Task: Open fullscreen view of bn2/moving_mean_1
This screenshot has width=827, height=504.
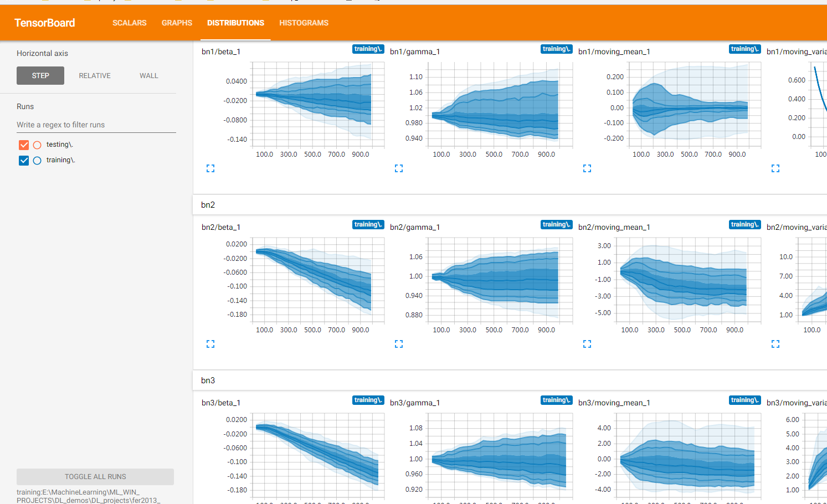Action: (x=587, y=343)
